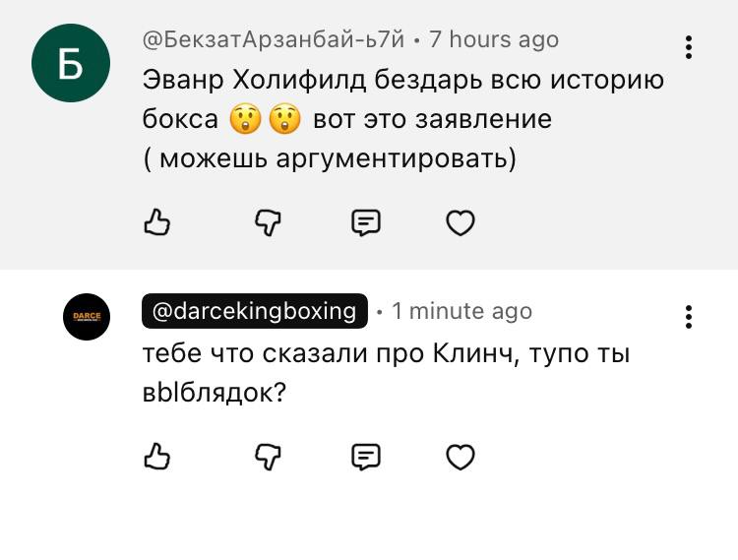Viewport: 738px width, 560px height.
Task: Visit @БекзатАрзанбай-ь7й channel via username
Action: tap(274, 40)
